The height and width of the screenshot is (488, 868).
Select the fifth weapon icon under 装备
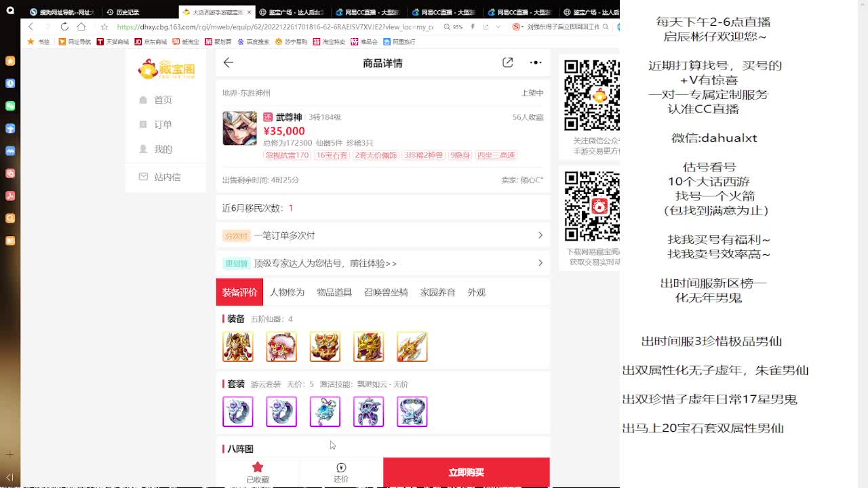[412, 347]
